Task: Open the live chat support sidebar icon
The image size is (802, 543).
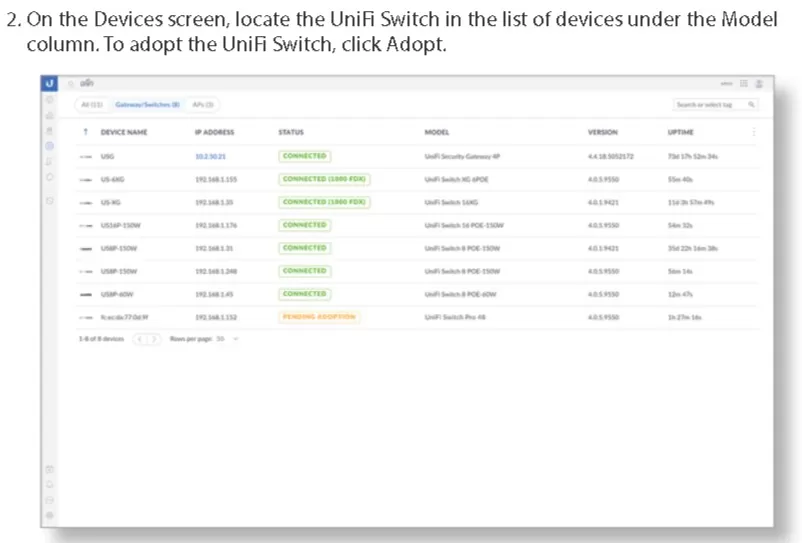Action: pyautogui.click(x=50, y=500)
